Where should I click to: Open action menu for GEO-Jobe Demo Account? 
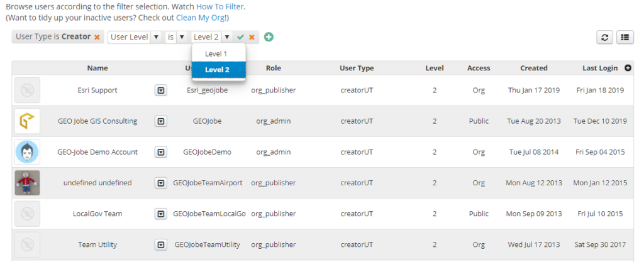(x=161, y=152)
